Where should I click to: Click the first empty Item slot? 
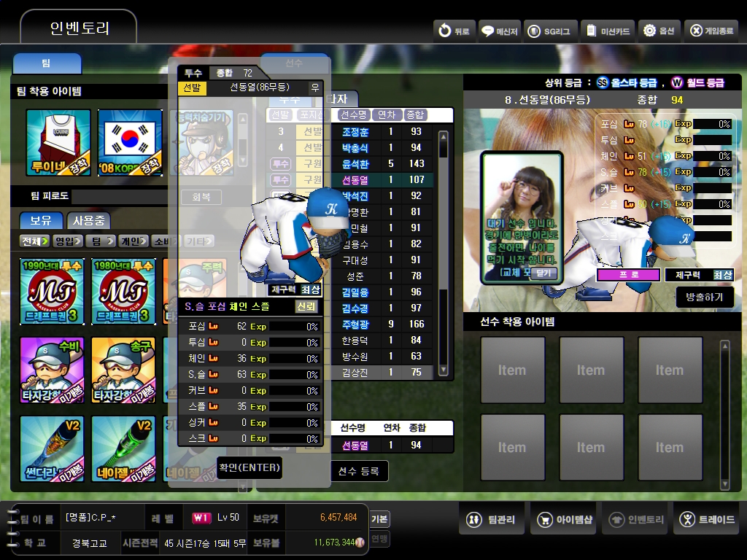(513, 370)
